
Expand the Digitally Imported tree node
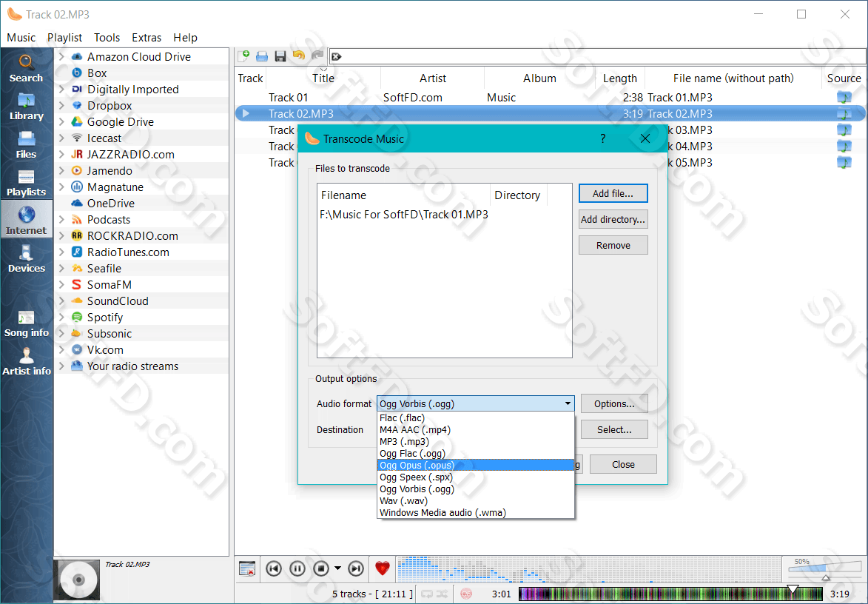[62, 89]
